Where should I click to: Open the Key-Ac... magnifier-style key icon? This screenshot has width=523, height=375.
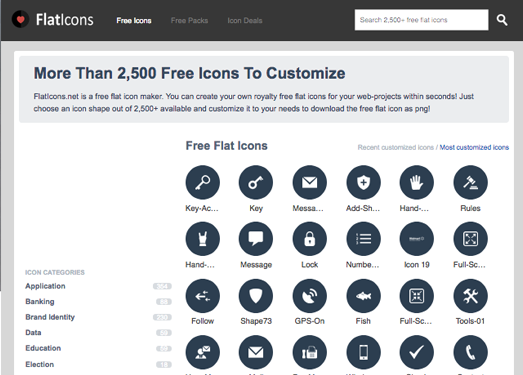202,182
